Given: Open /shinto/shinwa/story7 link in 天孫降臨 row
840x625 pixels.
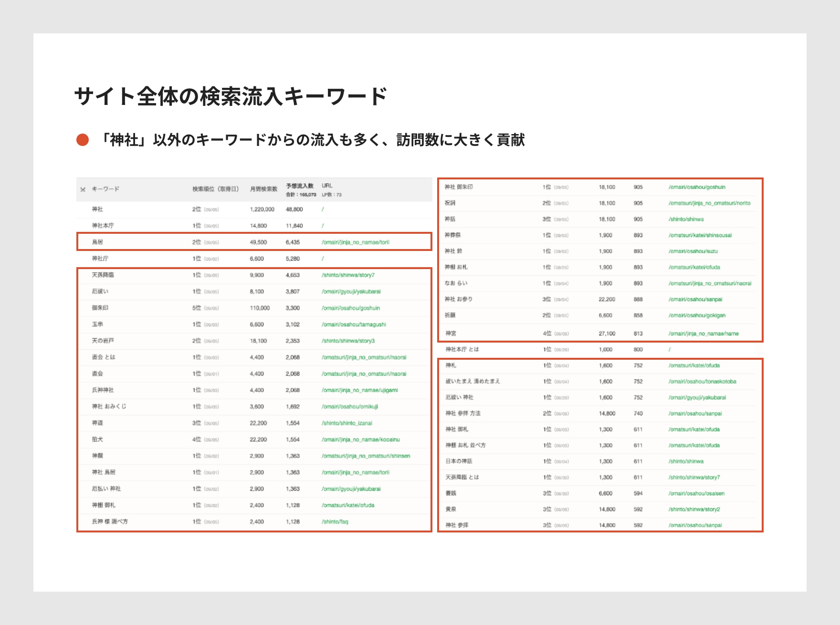Looking at the screenshot, I should point(348,275).
